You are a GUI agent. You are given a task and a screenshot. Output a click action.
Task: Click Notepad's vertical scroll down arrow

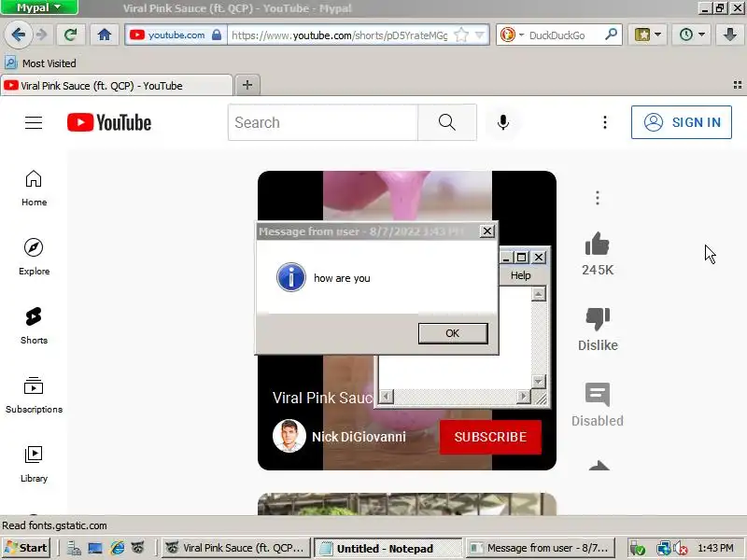[539, 381]
